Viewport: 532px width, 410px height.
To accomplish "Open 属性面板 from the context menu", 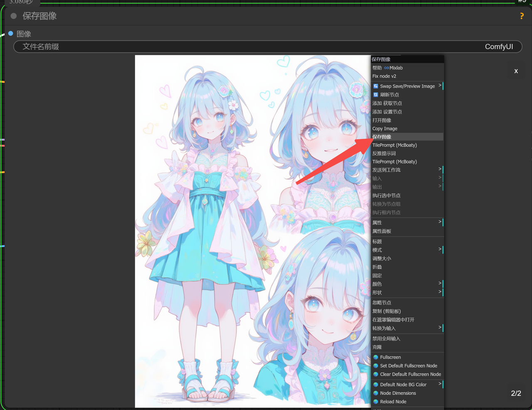I will point(407,231).
